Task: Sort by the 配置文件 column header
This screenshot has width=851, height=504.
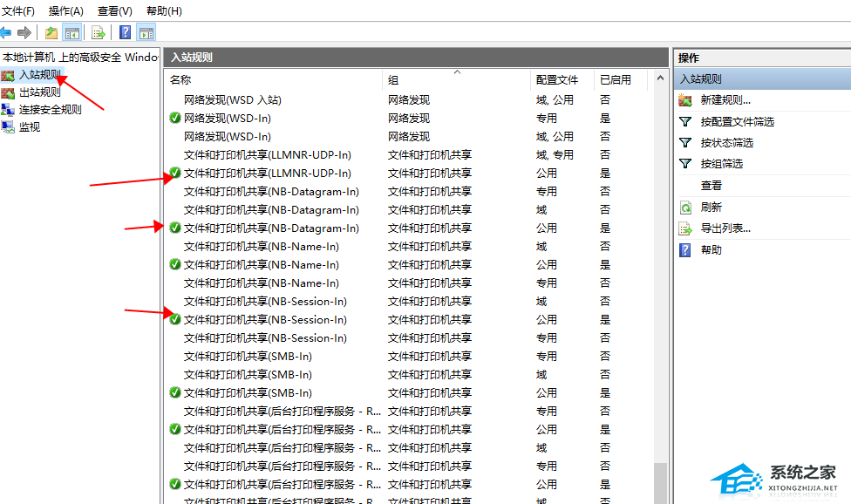Action: tap(562, 79)
